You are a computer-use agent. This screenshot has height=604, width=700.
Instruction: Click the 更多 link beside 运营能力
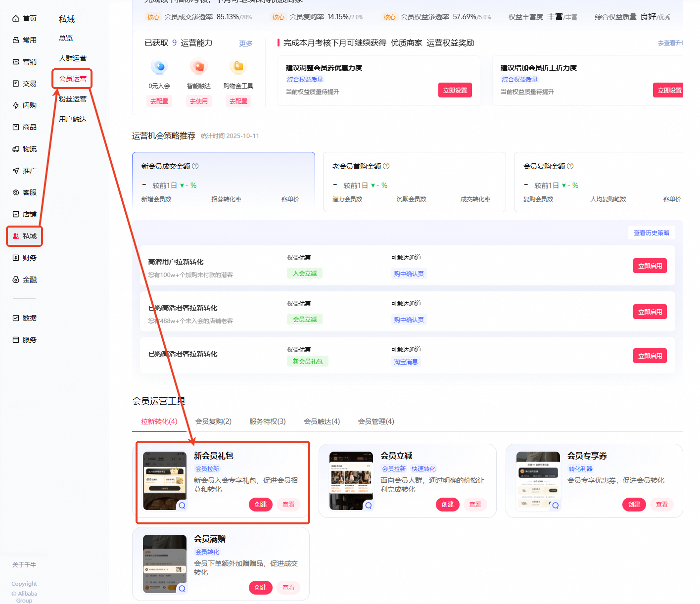tap(246, 44)
